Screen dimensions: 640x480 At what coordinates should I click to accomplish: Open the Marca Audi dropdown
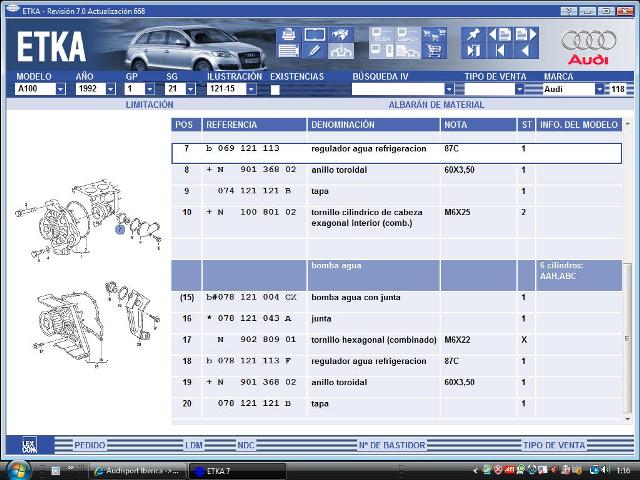click(x=599, y=89)
